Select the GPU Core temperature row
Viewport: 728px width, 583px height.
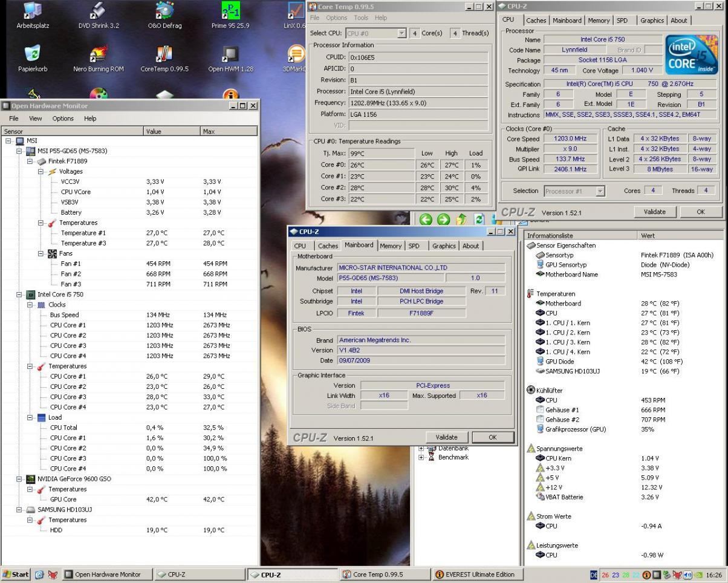129,500
